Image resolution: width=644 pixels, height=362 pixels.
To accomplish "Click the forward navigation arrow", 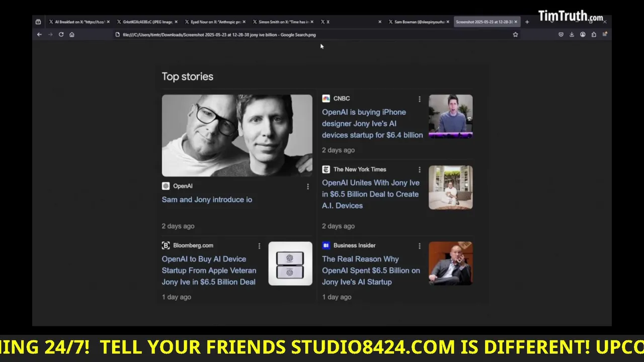I will point(50,35).
